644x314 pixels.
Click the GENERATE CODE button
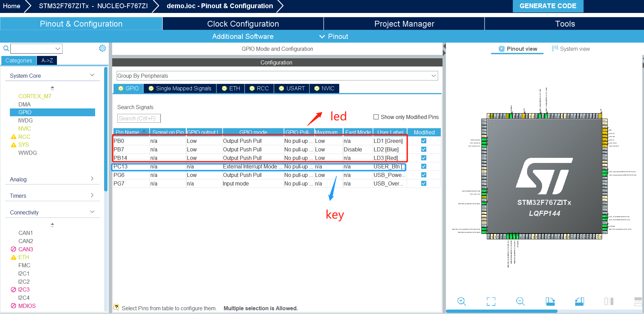tap(548, 6)
